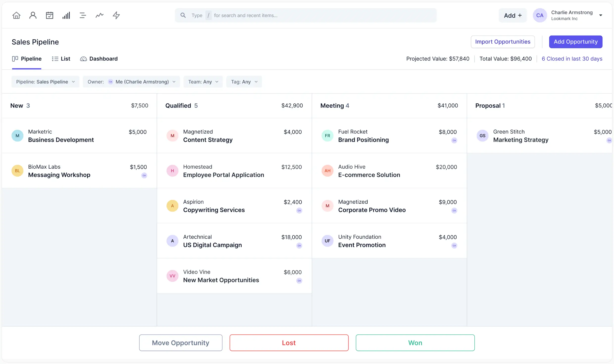Switch to the Dashboard tab
Viewport: 614px width, 364px height.
pyautogui.click(x=99, y=59)
